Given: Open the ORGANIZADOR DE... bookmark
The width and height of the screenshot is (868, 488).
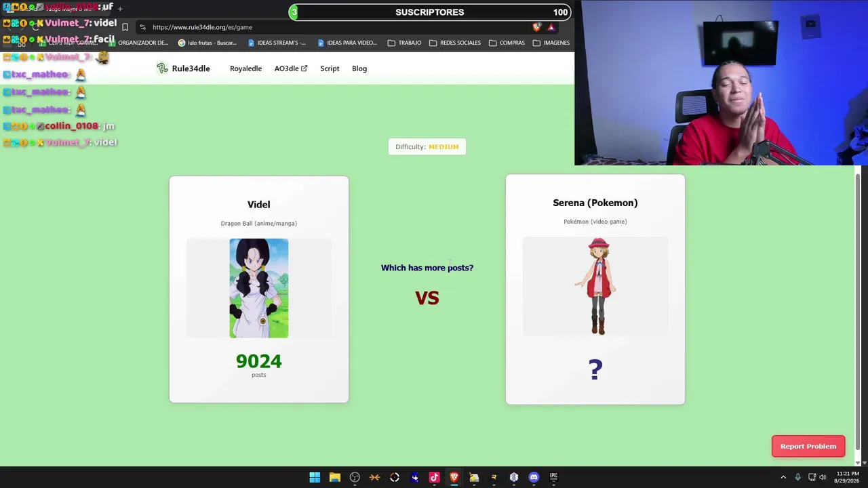Looking at the screenshot, I should pyautogui.click(x=138, y=43).
